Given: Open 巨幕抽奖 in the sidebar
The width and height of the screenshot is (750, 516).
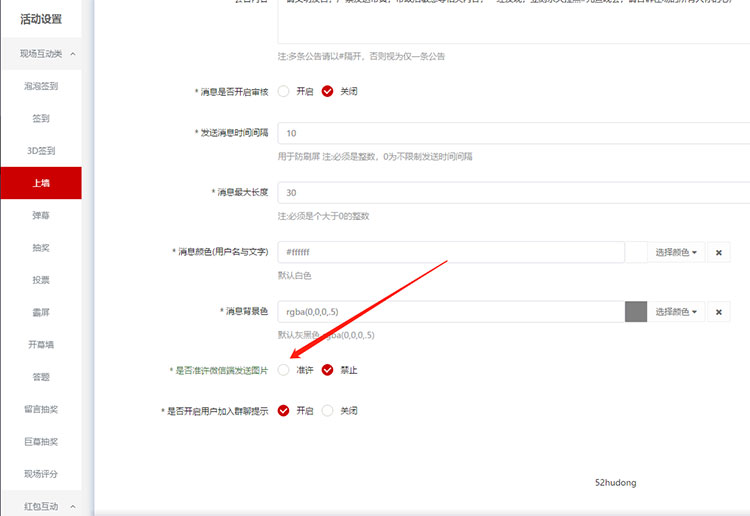Looking at the screenshot, I should tap(41, 441).
